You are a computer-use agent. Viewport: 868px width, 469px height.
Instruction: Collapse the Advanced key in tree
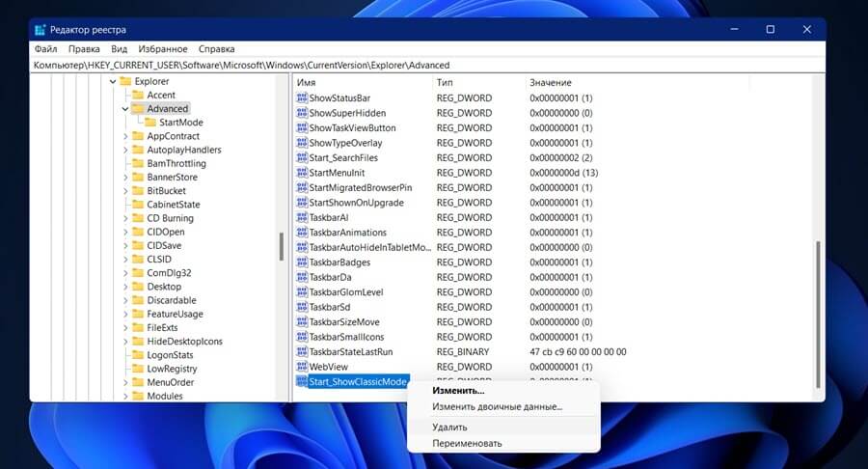tap(125, 109)
